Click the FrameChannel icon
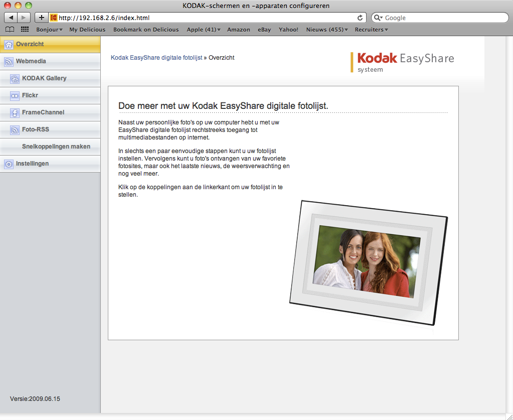This screenshot has height=420, width=513. pos(15,113)
